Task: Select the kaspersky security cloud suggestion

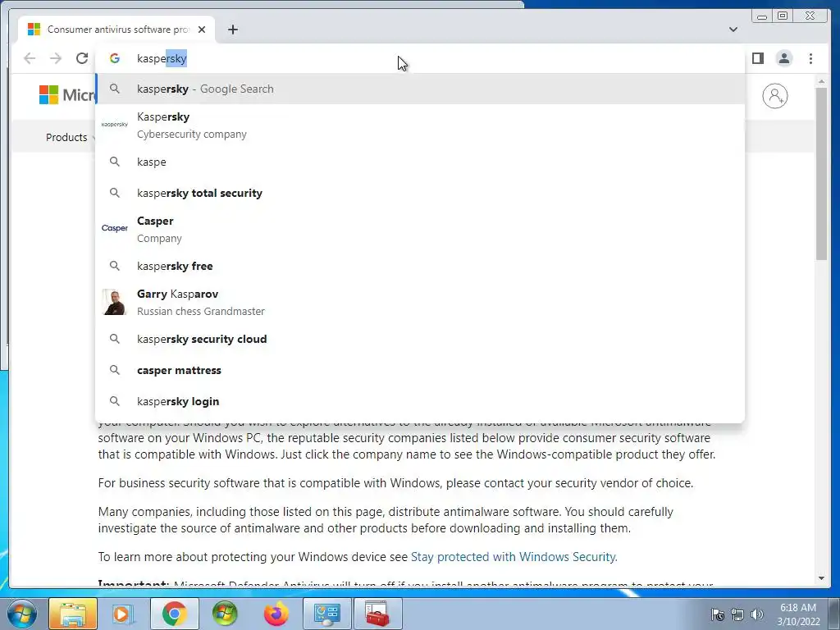Action: point(420,339)
